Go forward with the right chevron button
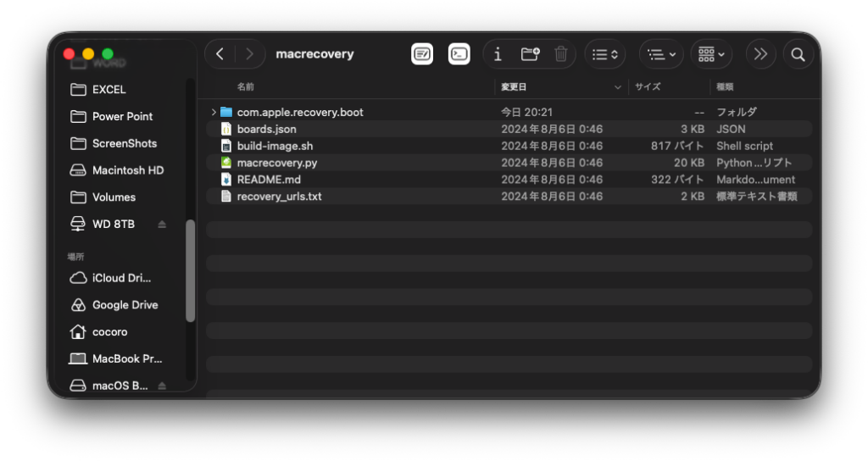 249,53
